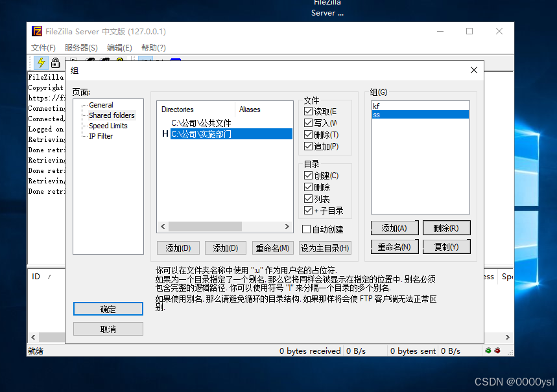Image resolution: width=557 pixels, height=392 pixels.
Task: Open the 编辑(E) menu
Action: click(119, 47)
